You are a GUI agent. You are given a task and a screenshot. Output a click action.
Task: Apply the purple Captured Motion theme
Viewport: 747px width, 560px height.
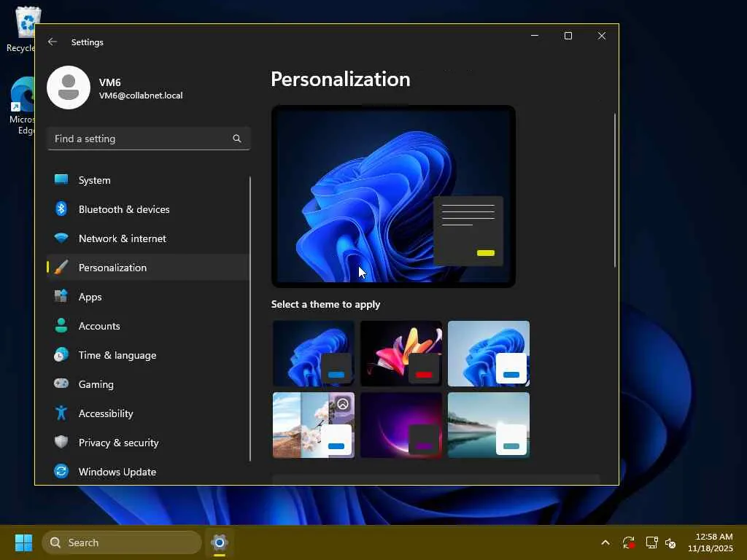(401, 425)
